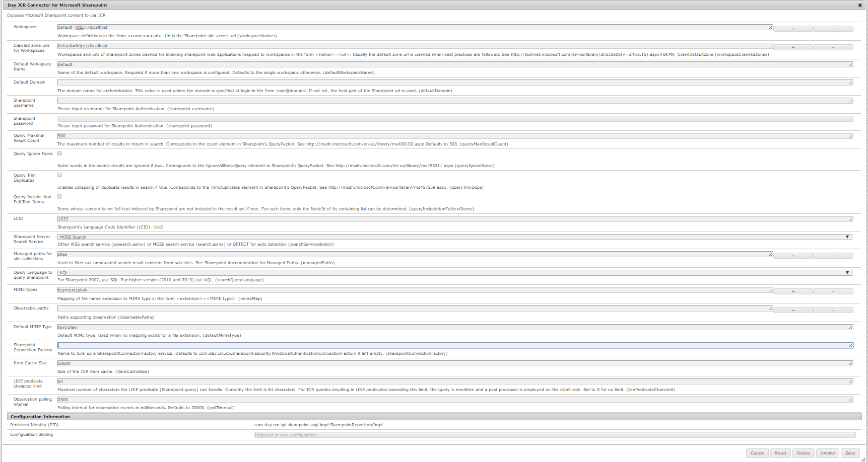Remove the Workspaces entry with minus button

833,29
